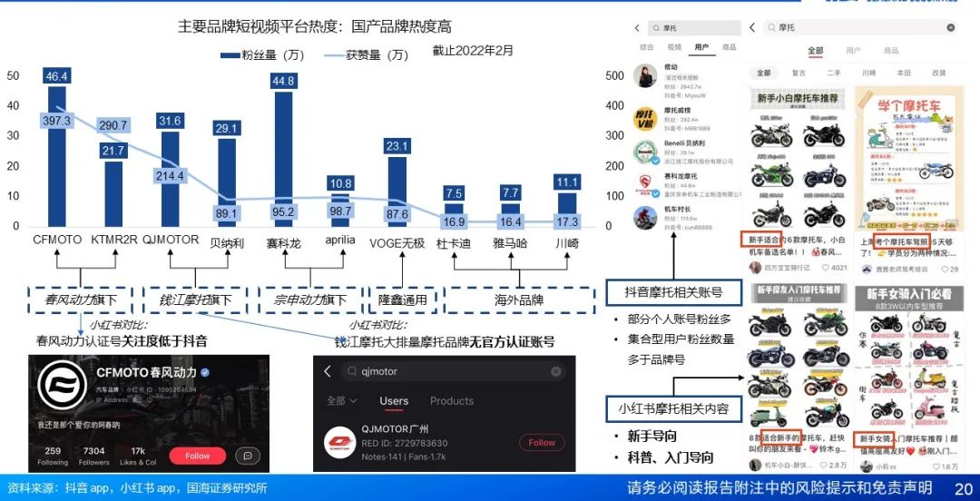Click the magnifier icon in Xiaohongshu 摩托 search
The width and height of the screenshot is (980, 501).
tap(772, 27)
